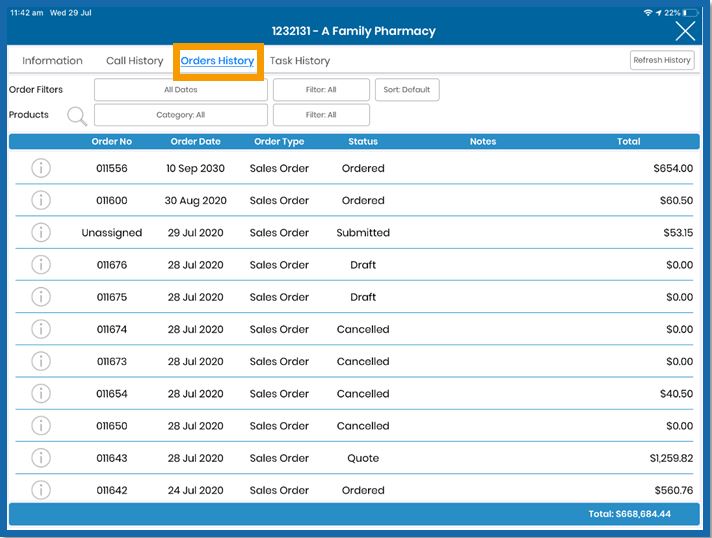Select order number 011556
Image resolution: width=712 pixels, height=538 pixels.
tap(112, 168)
